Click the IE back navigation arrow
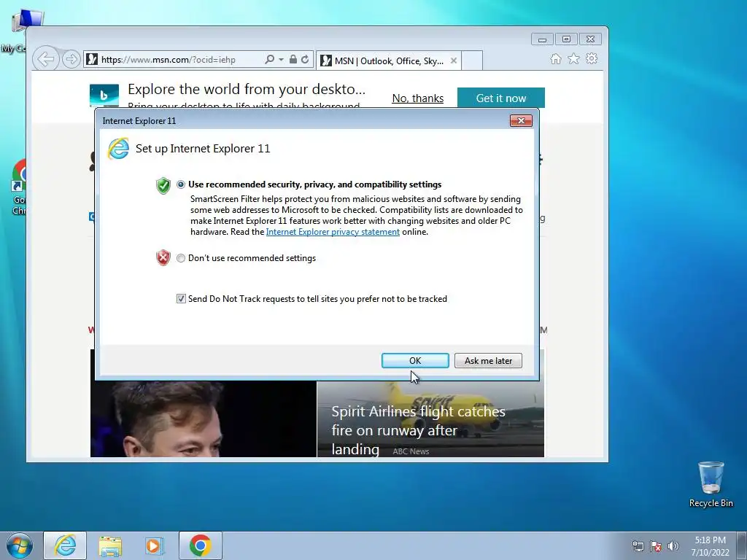The height and width of the screenshot is (560, 747). (46, 60)
